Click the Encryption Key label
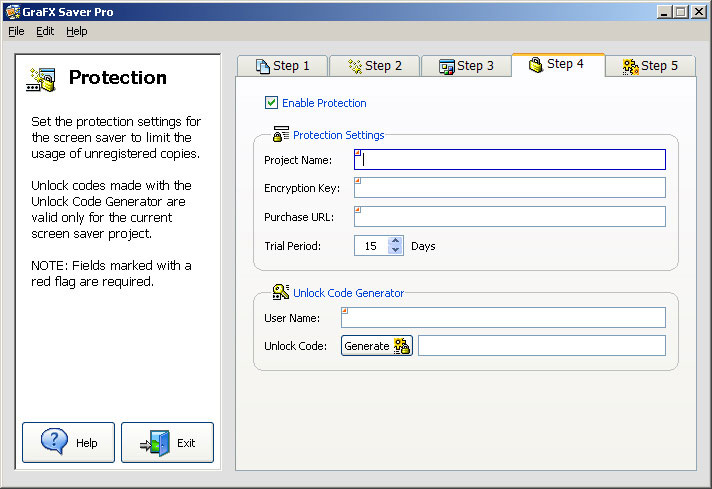The image size is (712, 489). (302, 188)
